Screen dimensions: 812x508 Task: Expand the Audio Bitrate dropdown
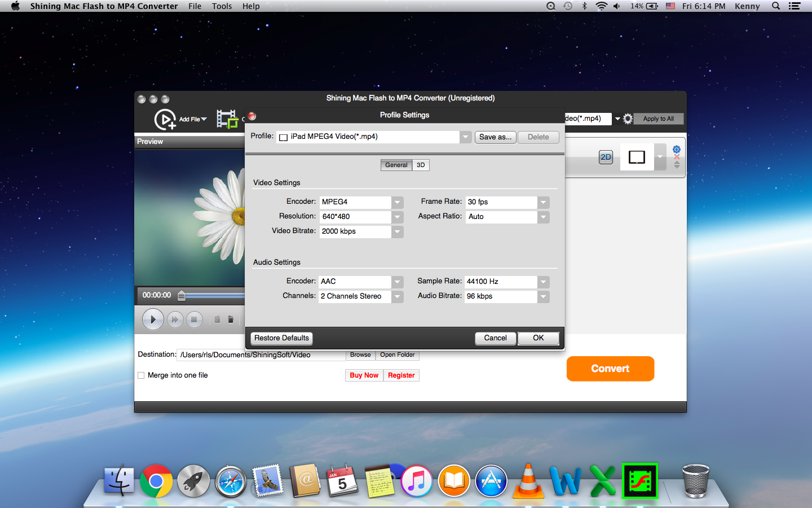(x=543, y=296)
